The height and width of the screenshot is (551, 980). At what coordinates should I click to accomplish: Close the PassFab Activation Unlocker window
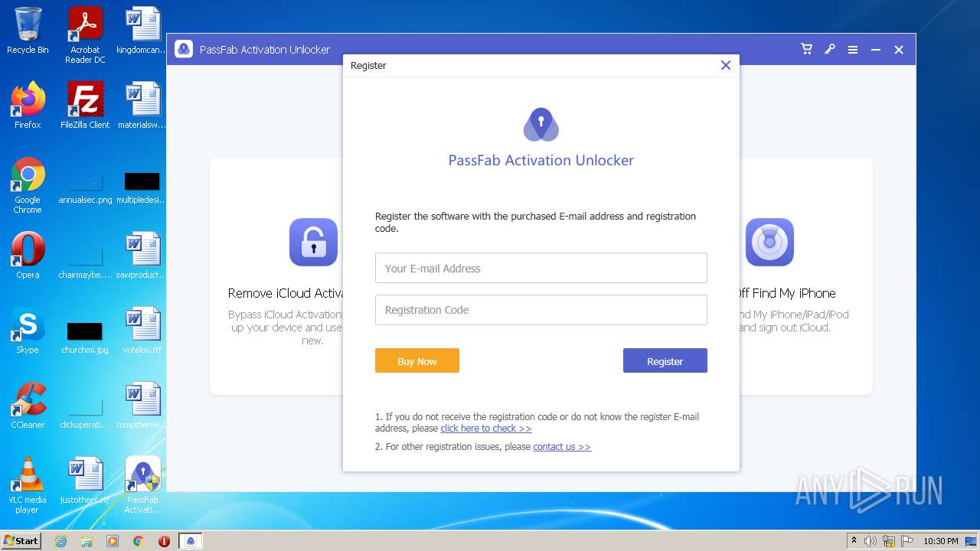(x=899, y=50)
